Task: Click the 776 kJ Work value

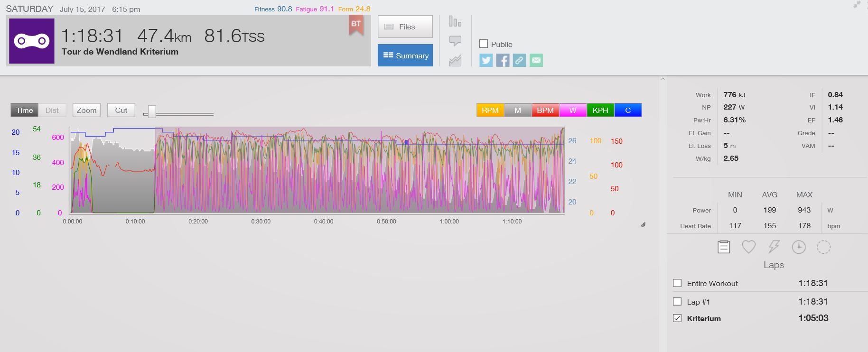Action: coord(734,95)
